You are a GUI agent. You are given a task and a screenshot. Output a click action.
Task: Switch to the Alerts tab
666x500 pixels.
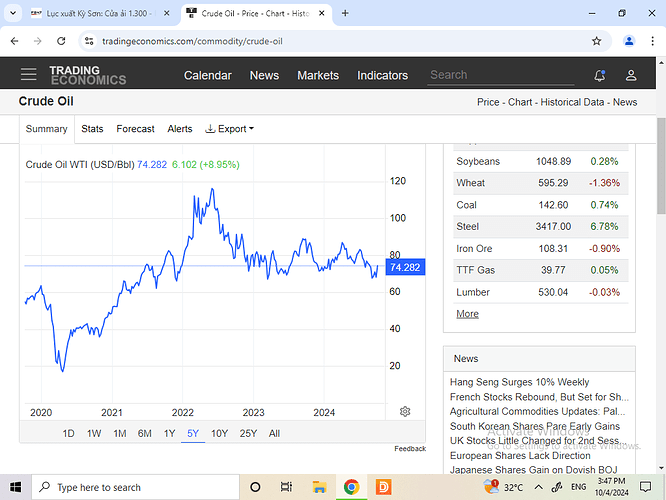tap(180, 129)
